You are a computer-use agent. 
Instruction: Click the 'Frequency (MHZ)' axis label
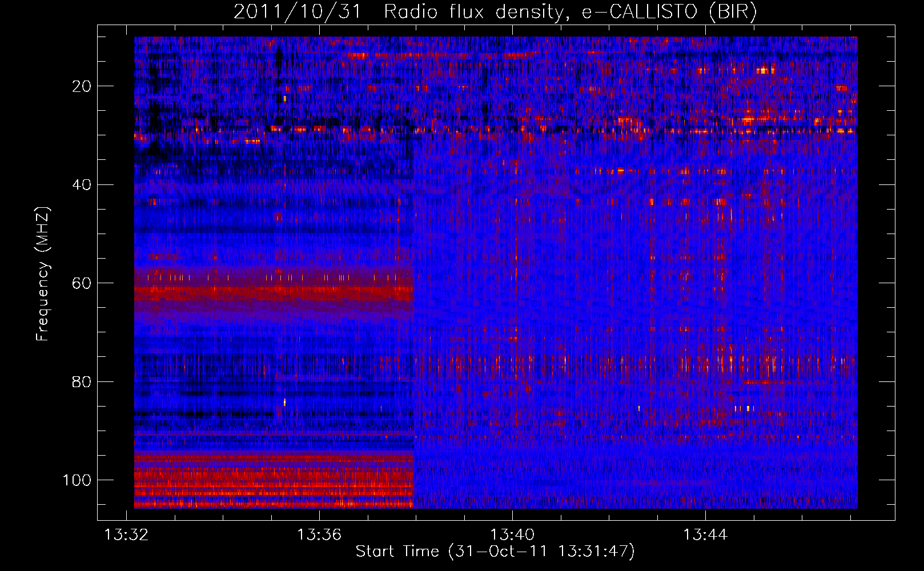pos(43,274)
